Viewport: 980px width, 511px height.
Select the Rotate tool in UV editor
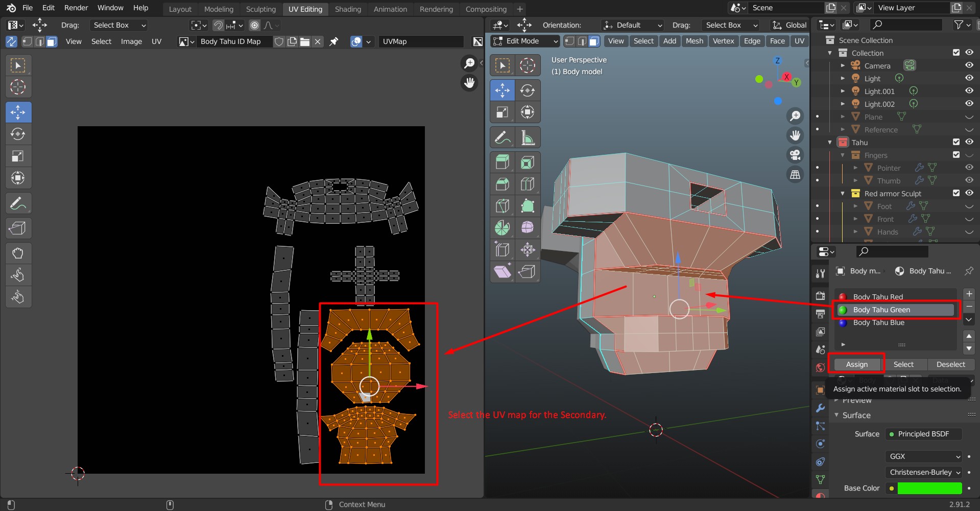coord(18,134)
